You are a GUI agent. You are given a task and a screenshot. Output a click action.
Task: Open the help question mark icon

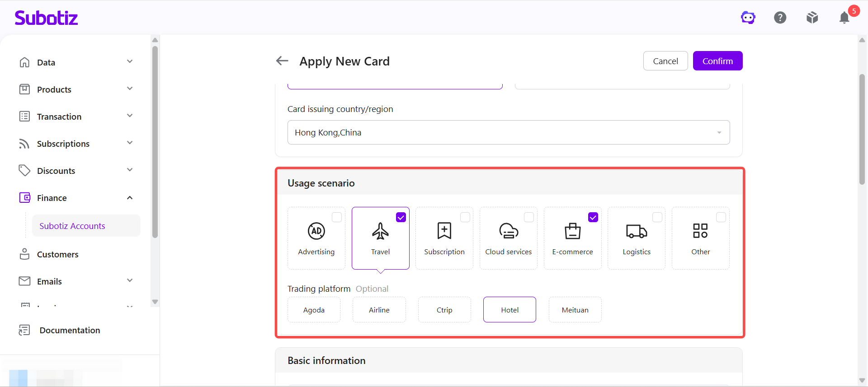[780, 18]
